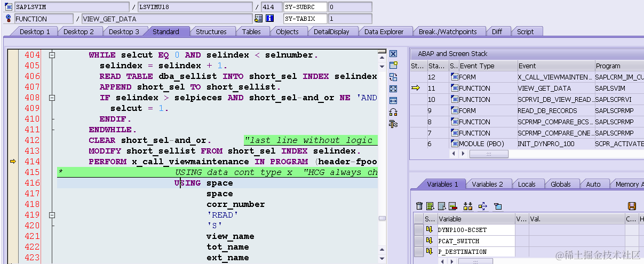Click the Event Type column header
The height and width of the screenshot is (264, 644).
[x=488, y=66]
